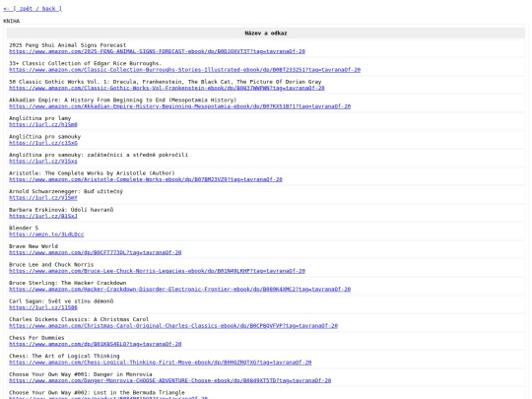Screen dimensions: 532x399
Task: Select the title Bruce Lee and Chuck Norris
Action: [x=51, y=265]
